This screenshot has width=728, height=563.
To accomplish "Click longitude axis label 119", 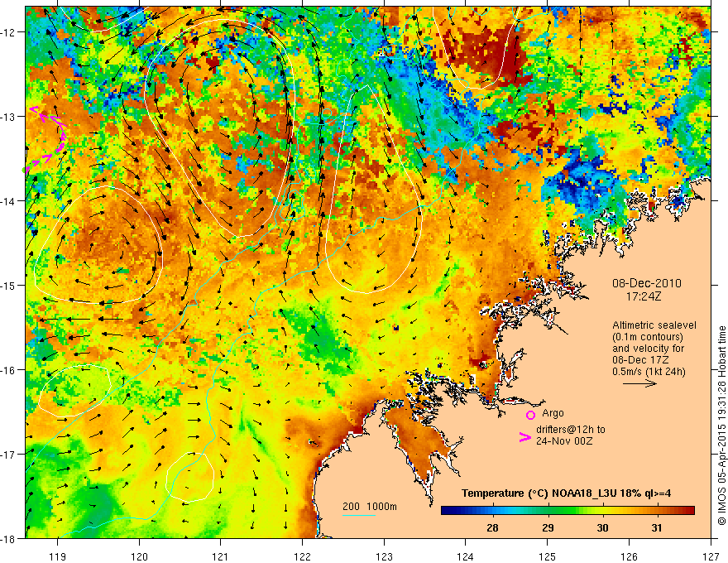I will click(x=58, y=556).
